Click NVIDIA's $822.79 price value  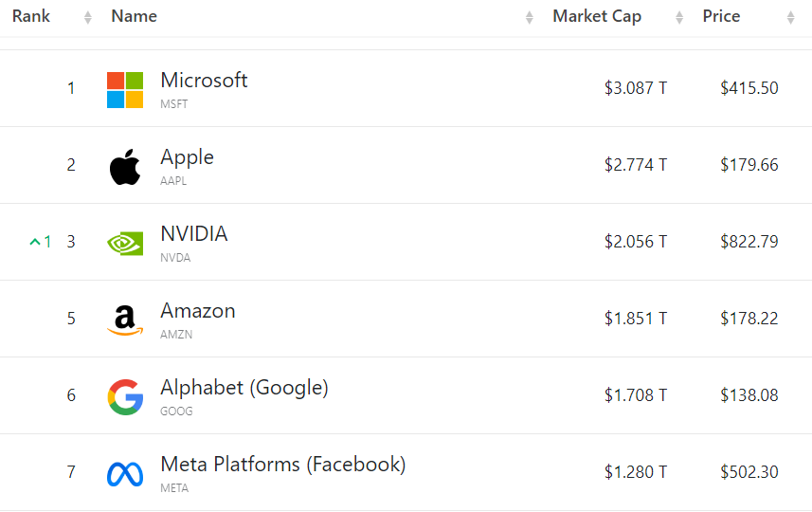749,242
